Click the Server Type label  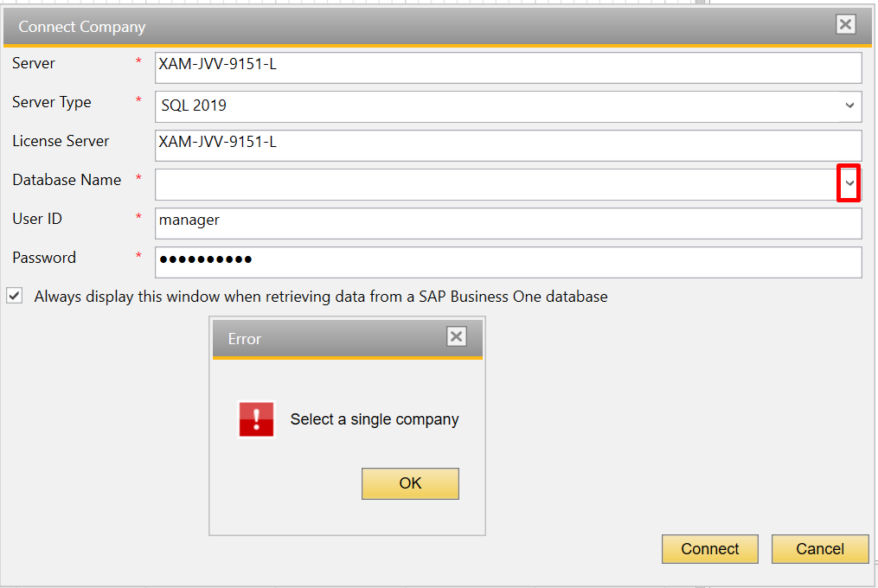[x=52, y=102]
